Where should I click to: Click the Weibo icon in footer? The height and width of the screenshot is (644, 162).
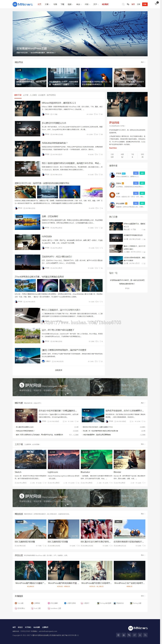click(134, 635)
